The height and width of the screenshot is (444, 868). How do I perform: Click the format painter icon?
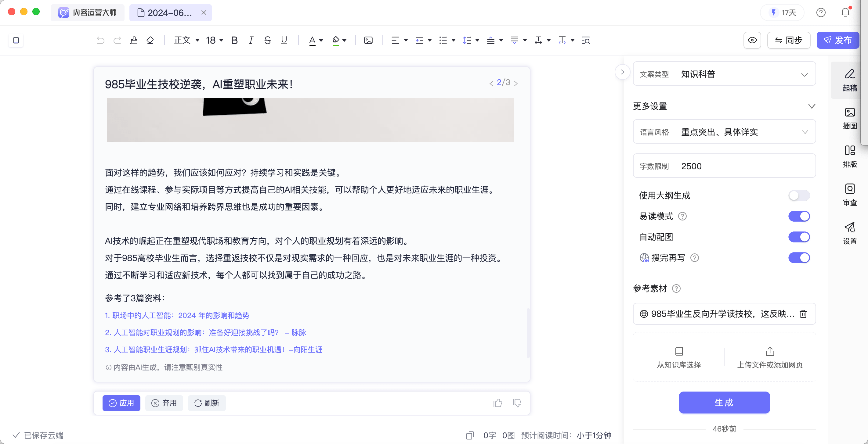(x=134, y=40)
